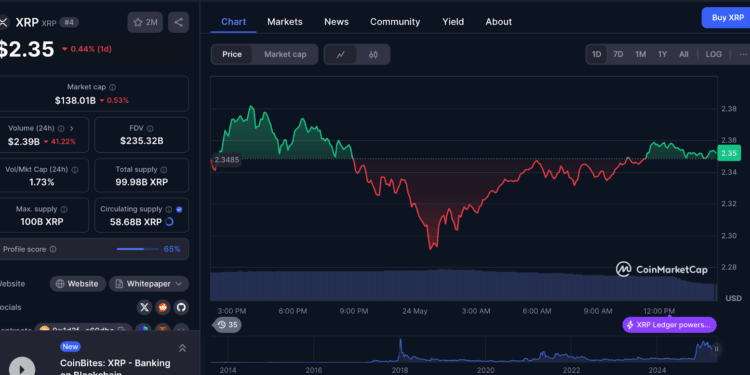
Task: Click Profile score info icon
Action: (x=53, y=249)
